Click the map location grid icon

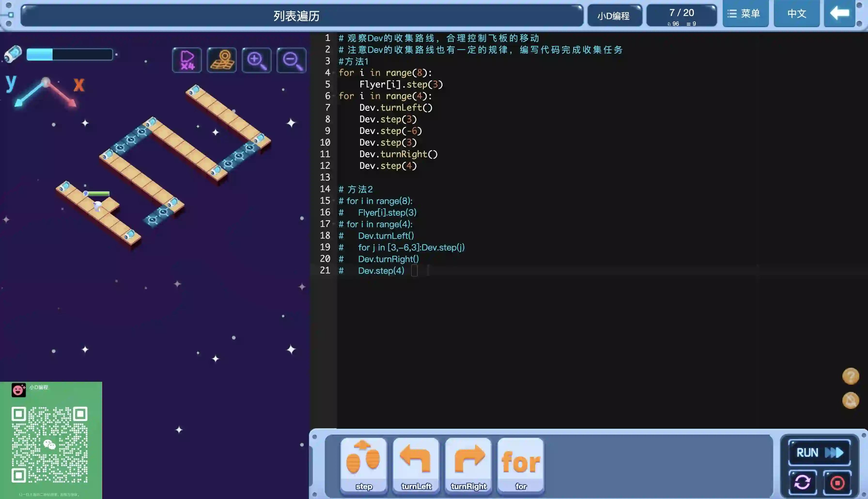(x=222, y=60)
